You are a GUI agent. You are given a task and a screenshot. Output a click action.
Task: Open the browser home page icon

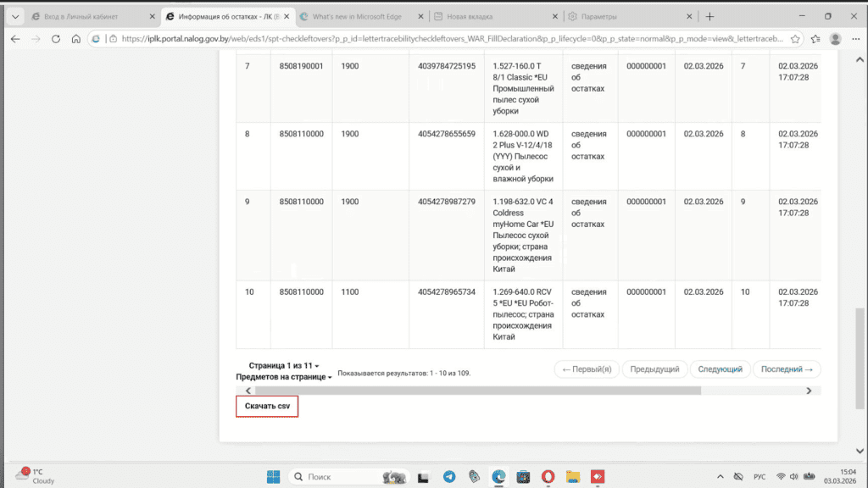[75, 38]
